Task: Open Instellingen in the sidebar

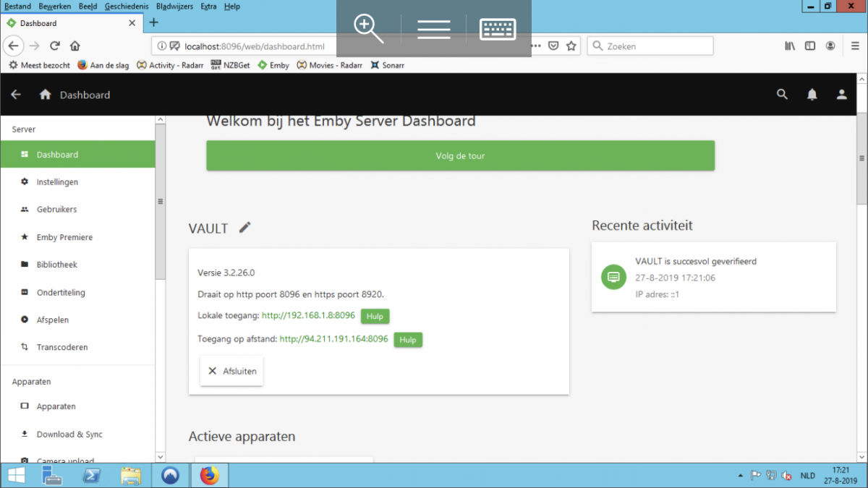Action: [x=77, y=182]
